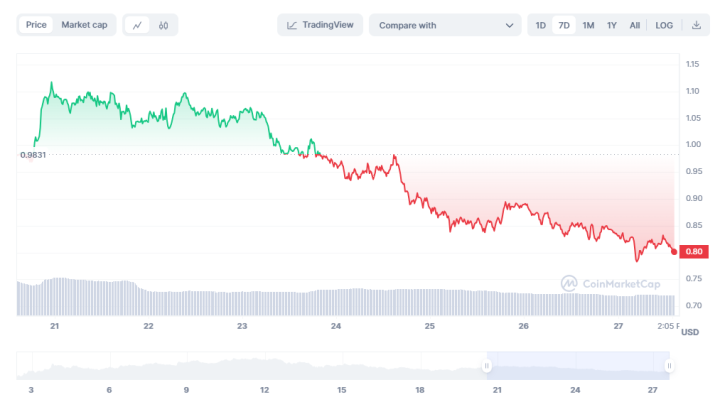Select Market cap view toggle
720x397 pixels.
pyautogui.click(x=84, y=25)
